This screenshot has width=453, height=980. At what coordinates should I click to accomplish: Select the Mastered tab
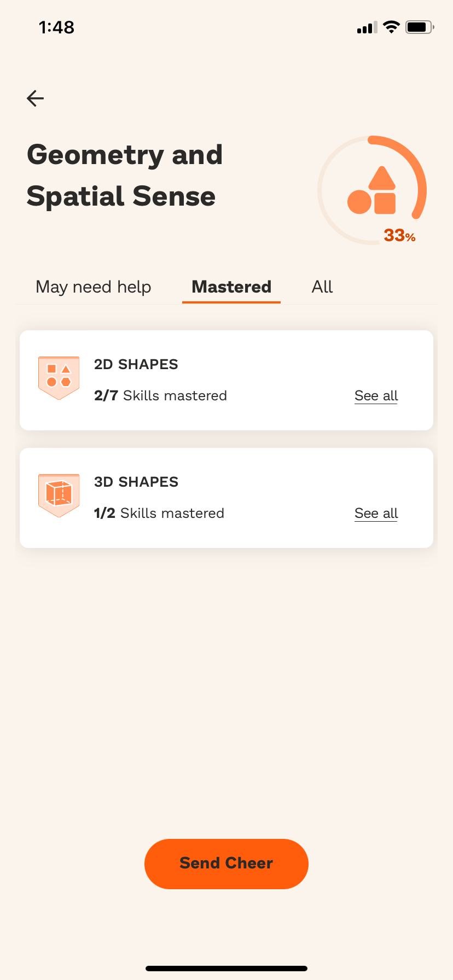[x=231, y=287]
